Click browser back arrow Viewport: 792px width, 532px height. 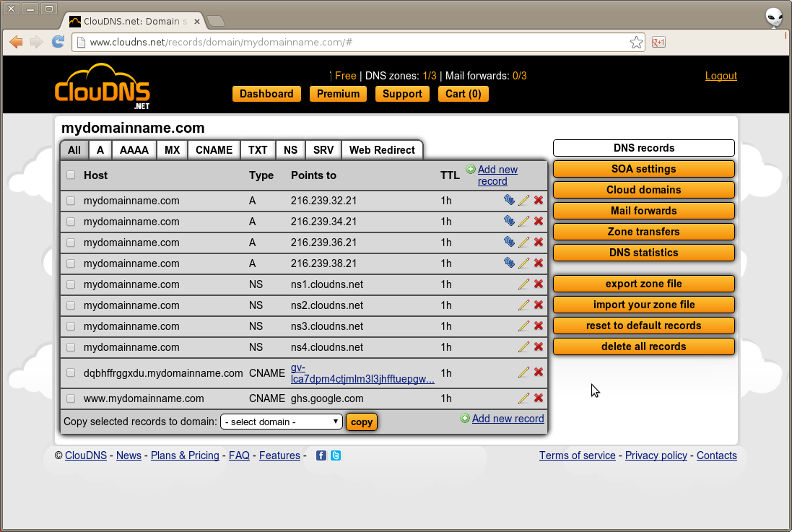pos(16,42)
